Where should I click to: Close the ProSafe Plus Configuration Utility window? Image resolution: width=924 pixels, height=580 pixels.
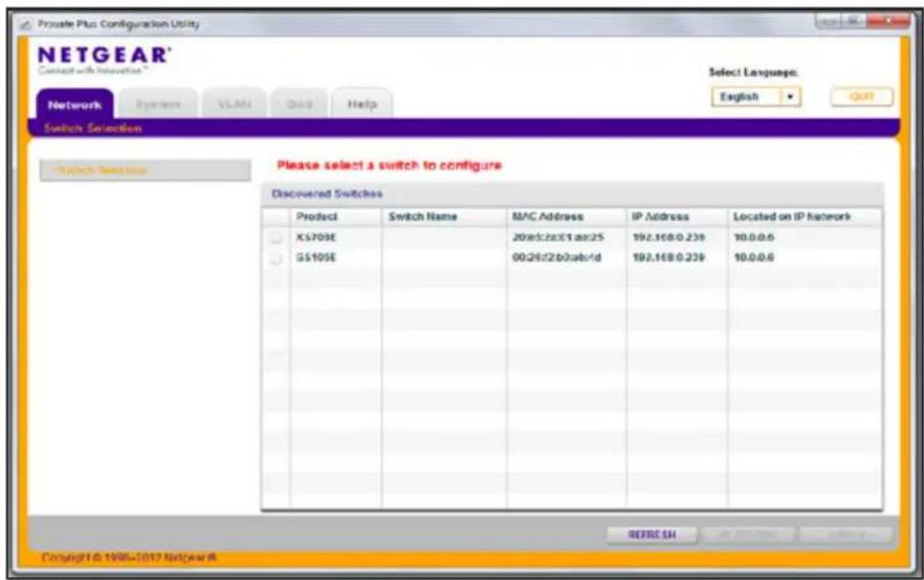[x=888, y=22]
